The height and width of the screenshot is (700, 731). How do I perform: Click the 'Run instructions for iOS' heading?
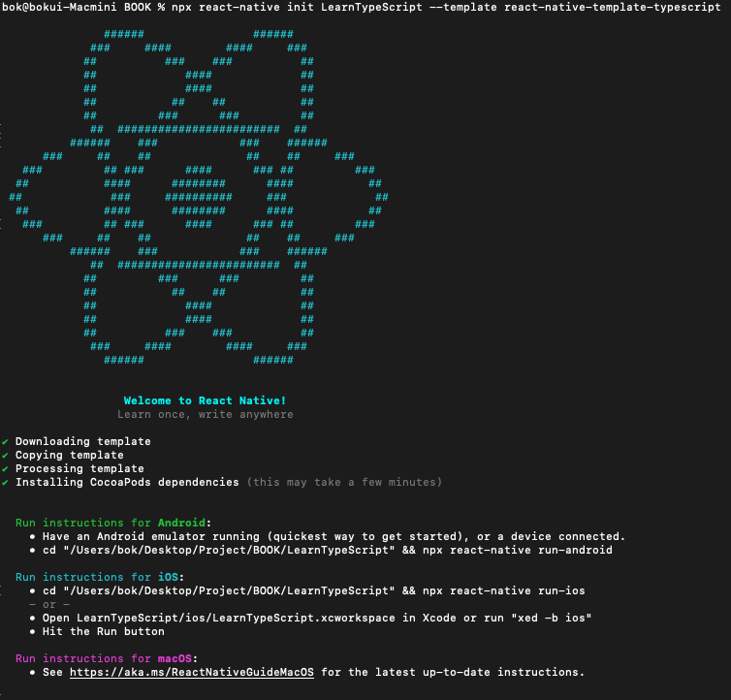(x=100, y=577)
